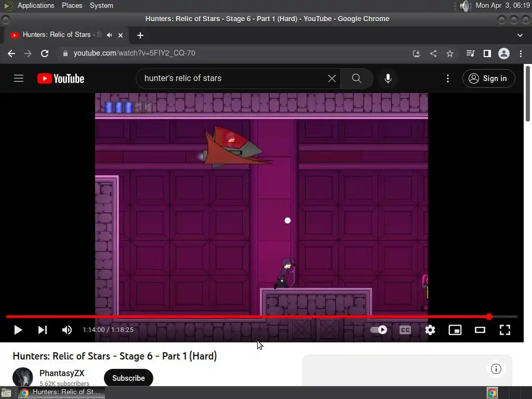The width and height of the screenshot is (532, 399).
Task: Go forward in Chrome
Action: pyautogui.click(x=28, y=54)
